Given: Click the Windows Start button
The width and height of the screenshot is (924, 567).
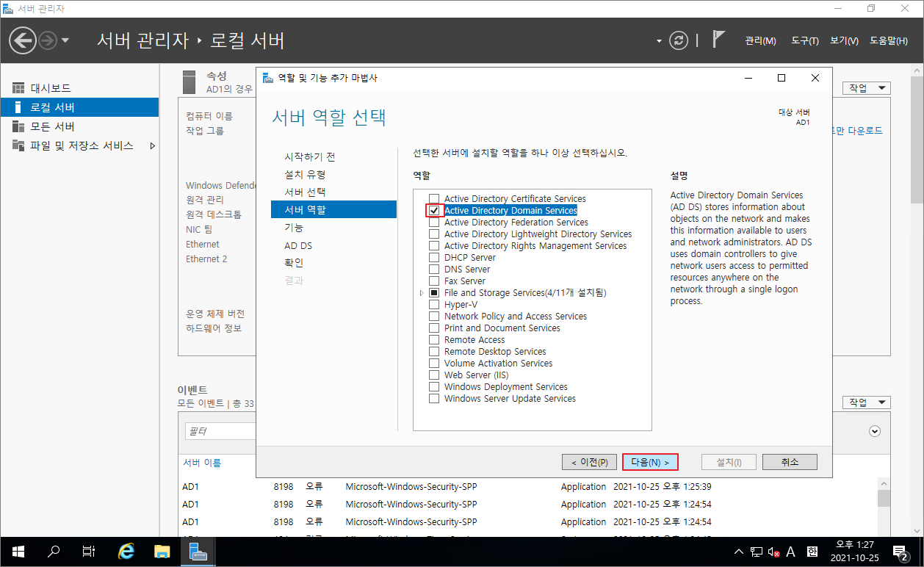Looking at the screenshot, I should click(x=17, y=552).
